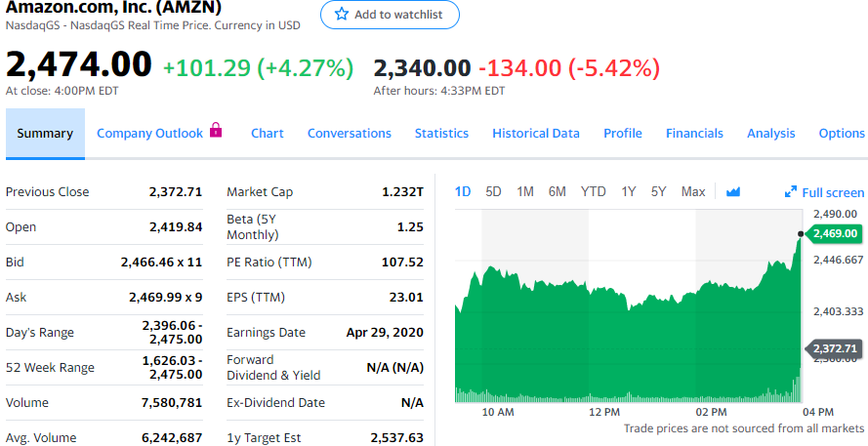This screenshot has width=868, height=446.
Task: Open the Chart tab
Action: (x=267, y=134)
